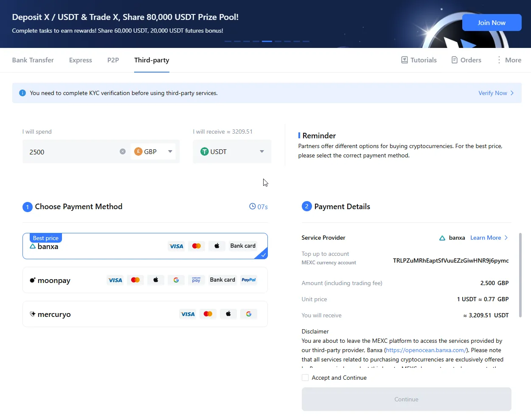Screen dimensions: 531x420
Task: Click the countdown clock icon
Action: point(253,206)
